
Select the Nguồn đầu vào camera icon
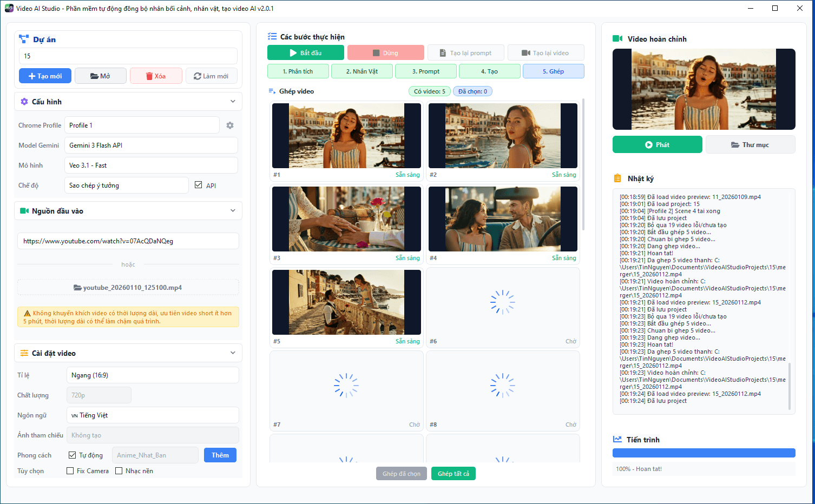24,210
